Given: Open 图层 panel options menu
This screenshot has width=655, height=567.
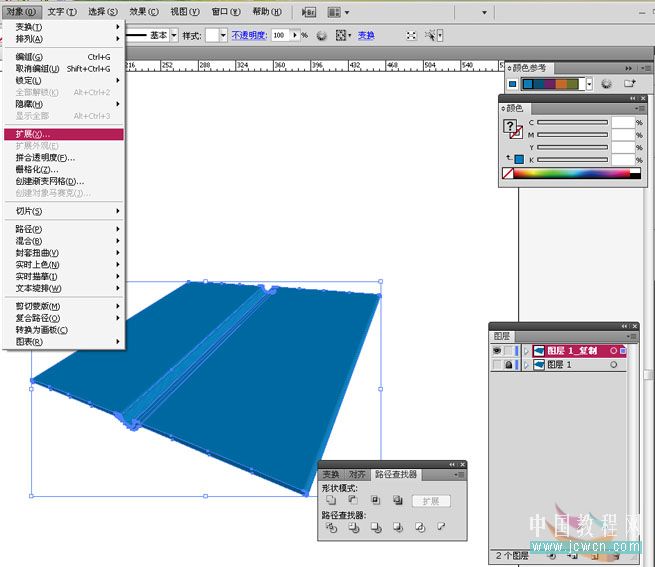Looking at the screenshot, I should click(x=631, y=336).
